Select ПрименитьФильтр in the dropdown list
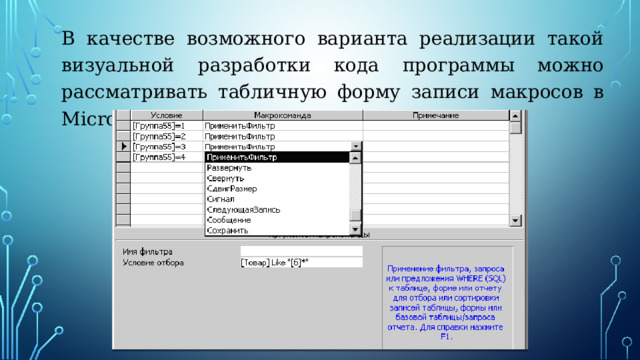The width and height of the screenshot is (640, 360). coord(277,157)
